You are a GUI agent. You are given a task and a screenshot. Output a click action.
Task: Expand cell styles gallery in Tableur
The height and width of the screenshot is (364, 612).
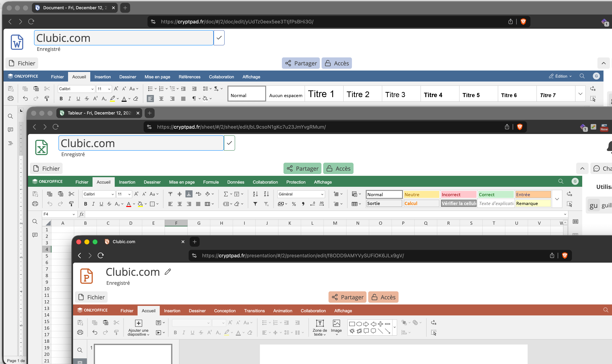tap(557, 199)
